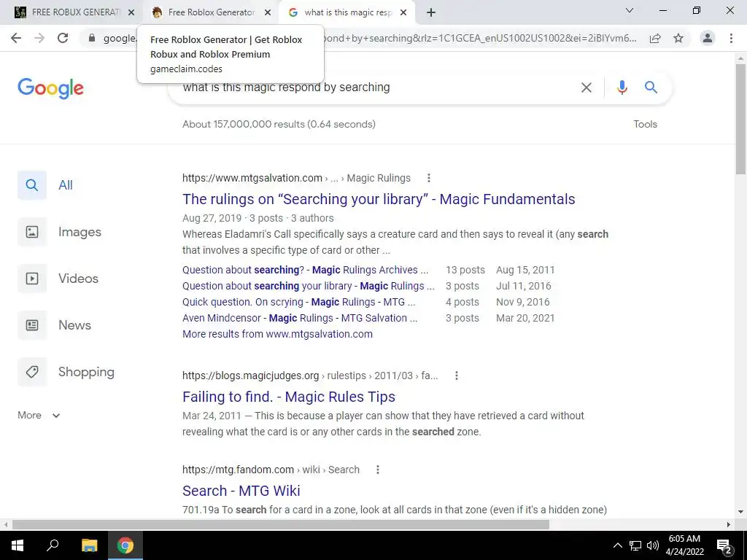This screenshot has width=747, height=560.
Task: Click the https://mtg.fandom.com breadcrumb URL
Action: click(239, 470)
